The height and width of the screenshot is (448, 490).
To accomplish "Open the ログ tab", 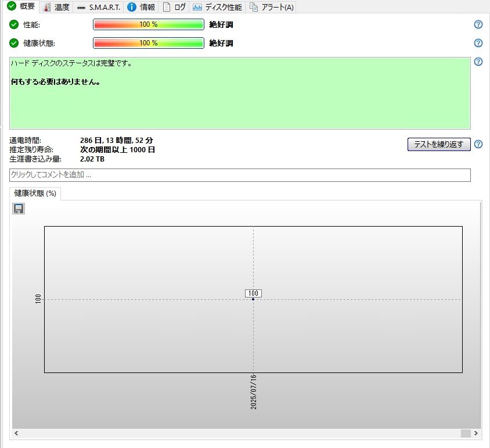I will tap(174, 7).
